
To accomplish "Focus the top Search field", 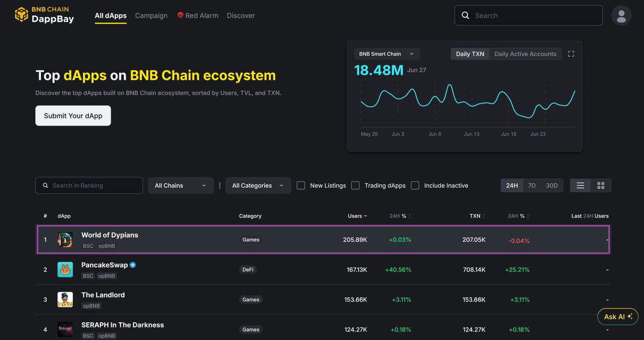I will point(529,16).
